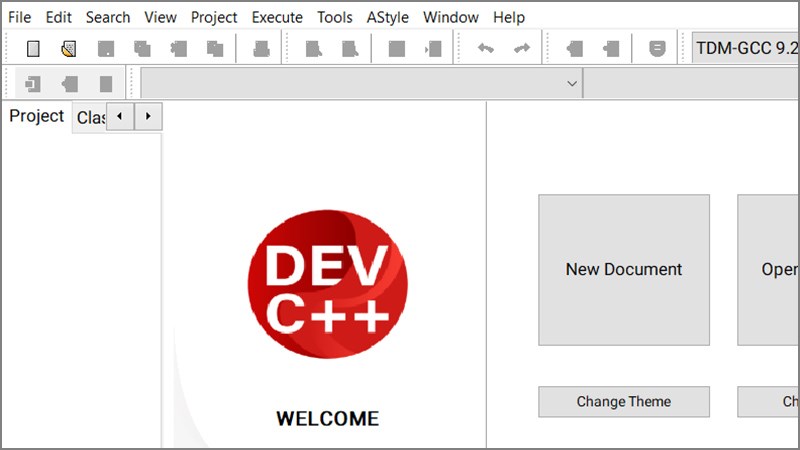Open the Window menu

451,17
